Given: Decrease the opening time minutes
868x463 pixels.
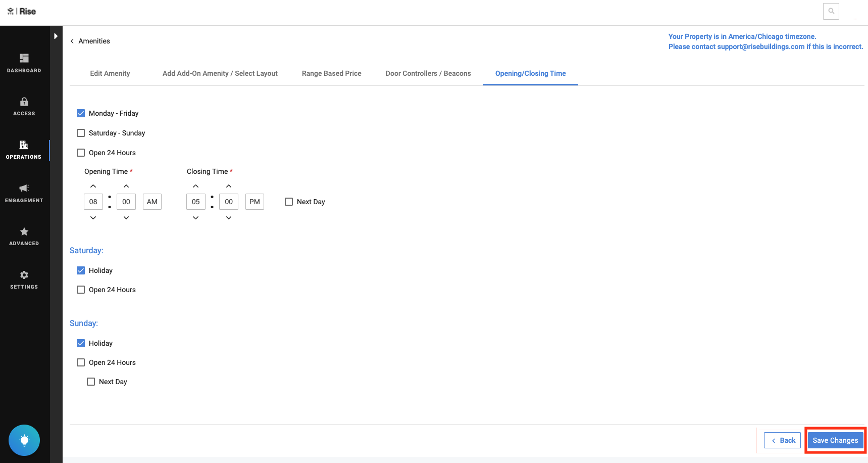Looking at the screenshot, I should (x=126, y=218).
